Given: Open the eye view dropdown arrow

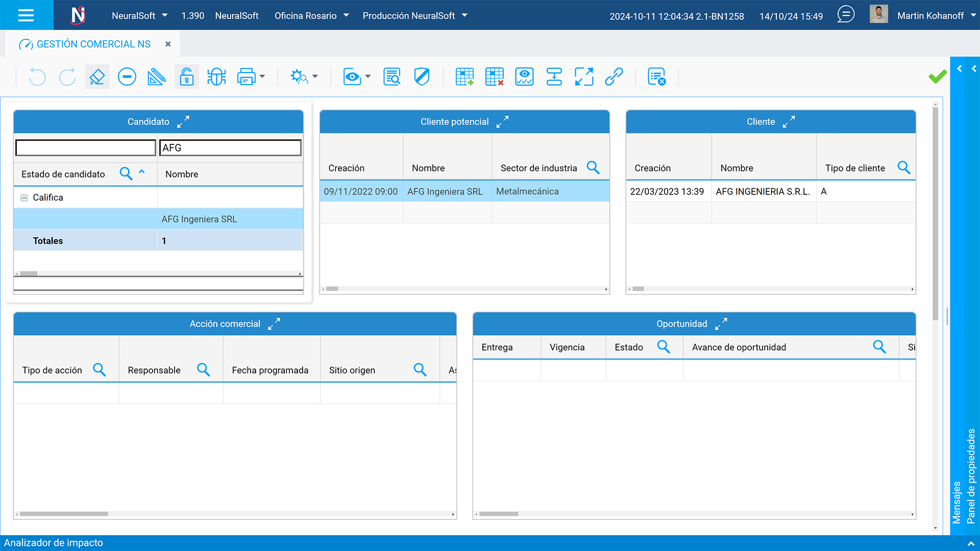Looking at the screenshot, I should (x=368, y=77).
